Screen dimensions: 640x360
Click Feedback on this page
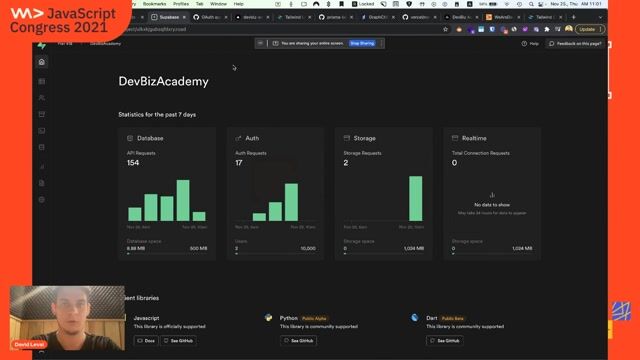(575, 44)
